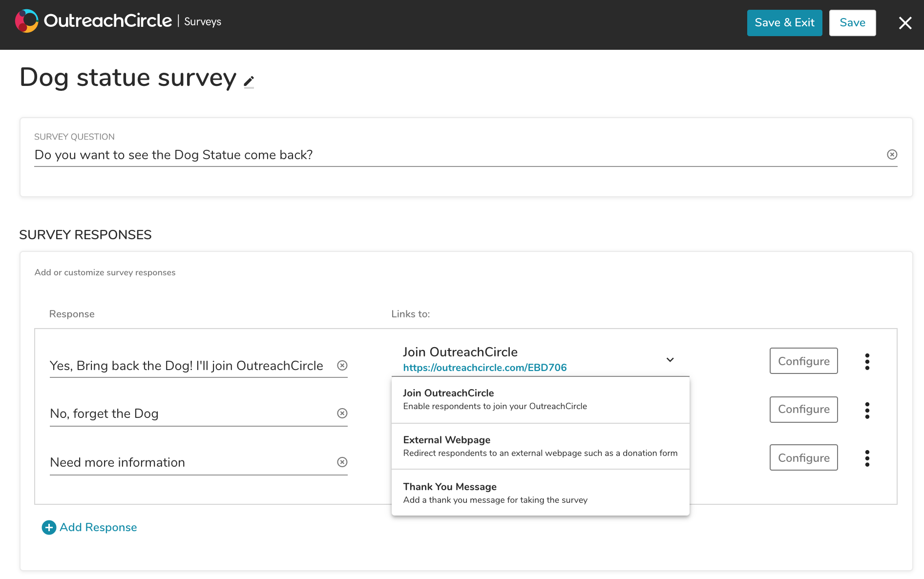This screenshot has height=579, width=924.
Task: Edit survey title with pencil icon
Action: click(249, 82)
